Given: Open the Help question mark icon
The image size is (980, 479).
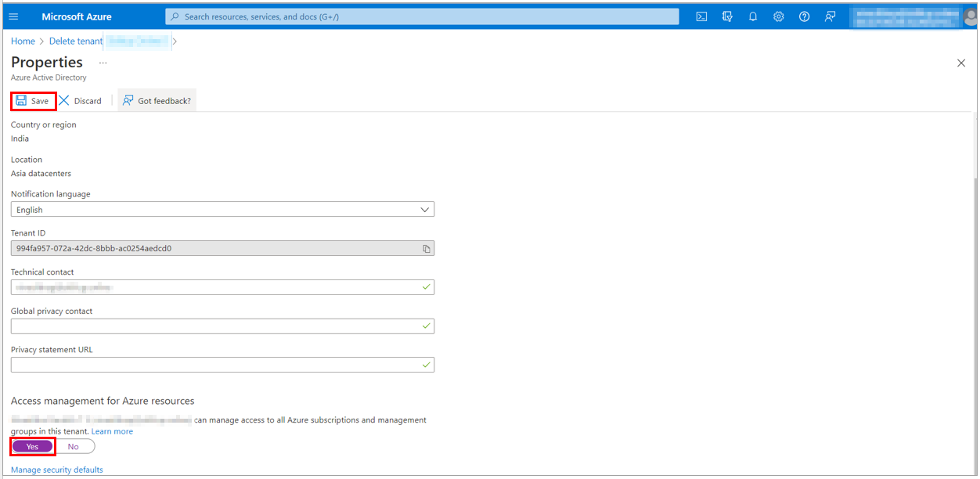Looking at the screenshot, I should pos(805,16).
